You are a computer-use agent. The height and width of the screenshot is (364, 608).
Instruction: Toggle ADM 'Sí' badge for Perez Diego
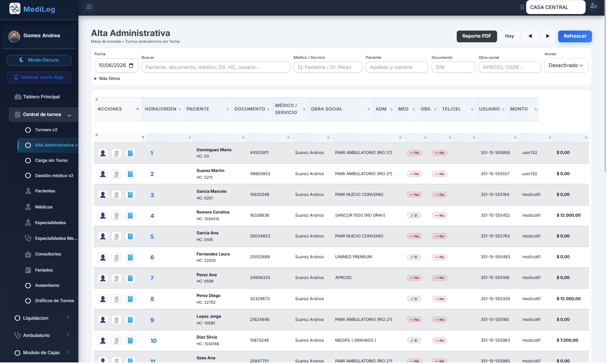(414, 299)
